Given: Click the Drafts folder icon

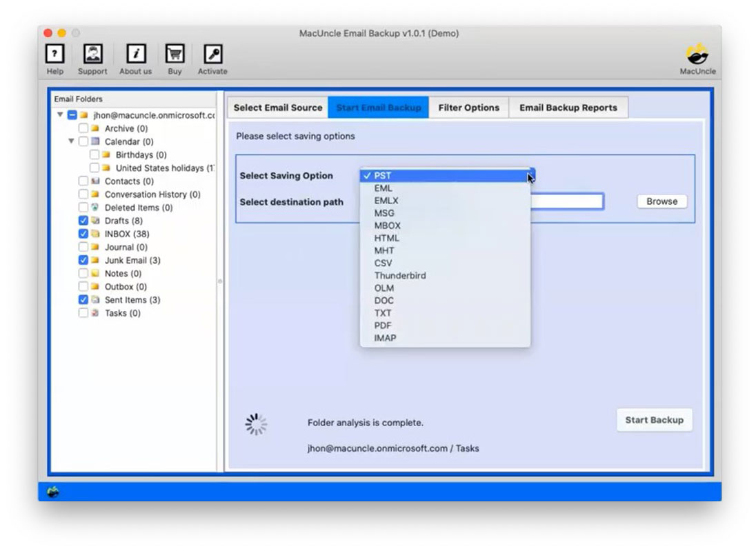Looking at the screenshot, I should point(95,220).
